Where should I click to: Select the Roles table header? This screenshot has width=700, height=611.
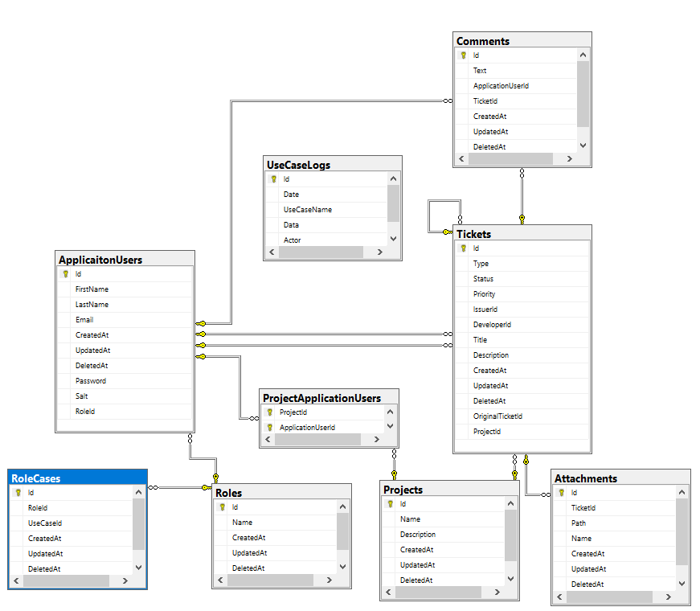tap(282, 493)
